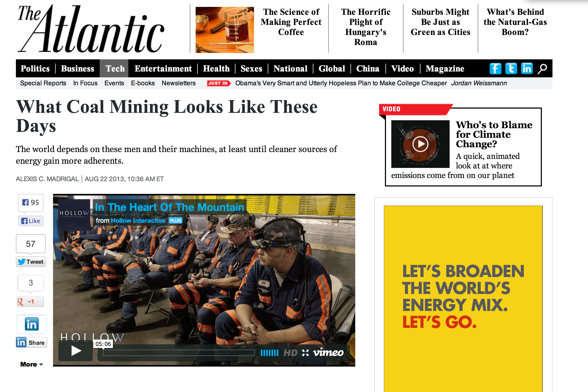Go to the National section
The width and height of the screenshot is (588, 392).
(291, 69)
